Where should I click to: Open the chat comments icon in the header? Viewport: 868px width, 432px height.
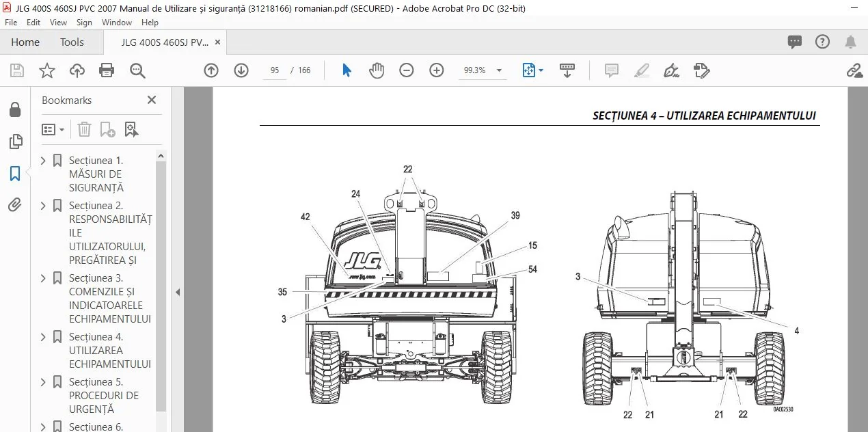pos(795,42)
